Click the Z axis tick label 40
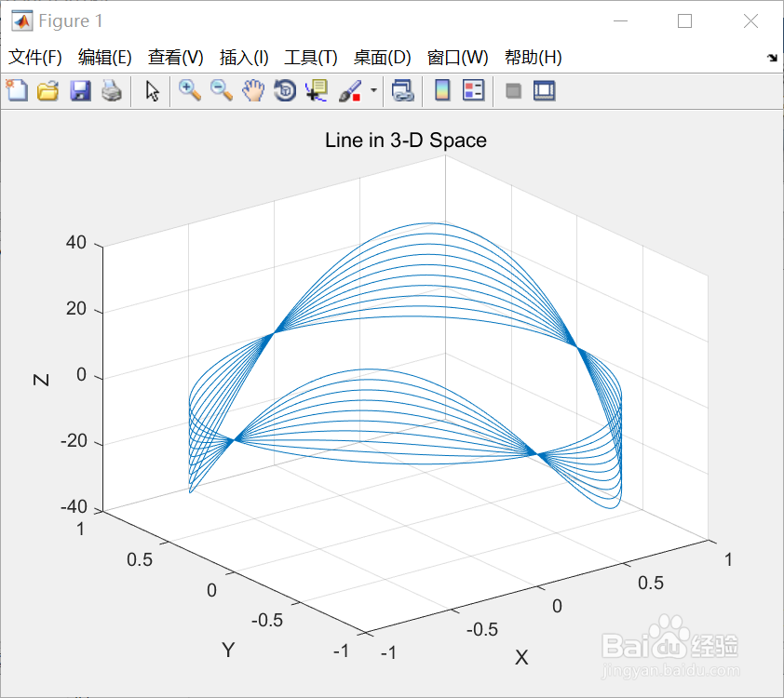This screenshot has height=698, width=784. coord(76,242)
